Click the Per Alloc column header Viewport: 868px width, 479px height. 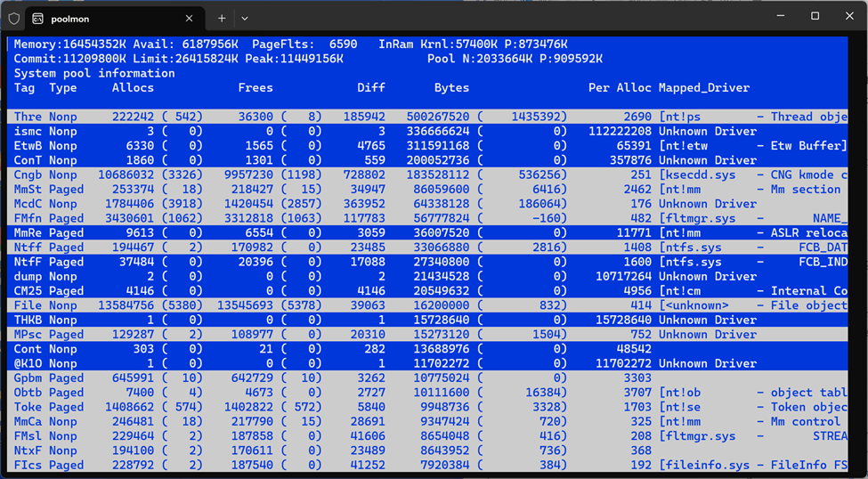(x=620, y=87)
